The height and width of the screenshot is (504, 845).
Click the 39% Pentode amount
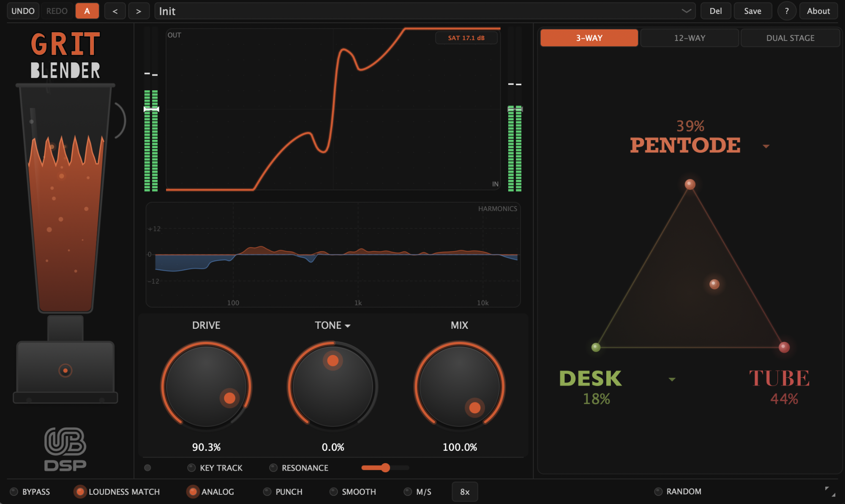click(690, 126)
